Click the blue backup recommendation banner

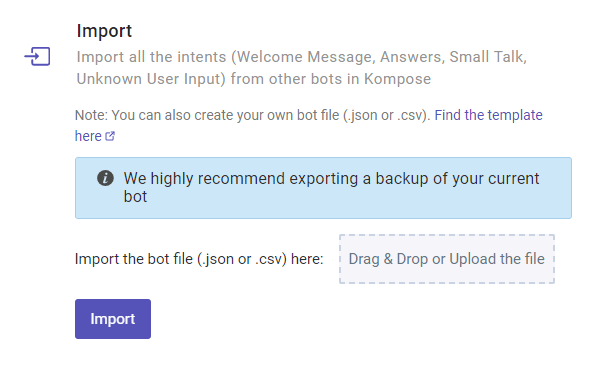[323, 188]
